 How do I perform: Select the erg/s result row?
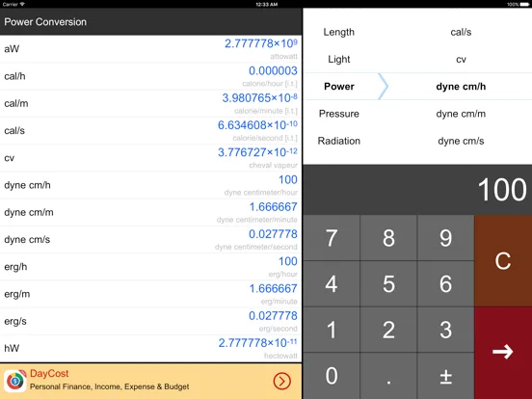pyautogui.click(x=150, y=321)
